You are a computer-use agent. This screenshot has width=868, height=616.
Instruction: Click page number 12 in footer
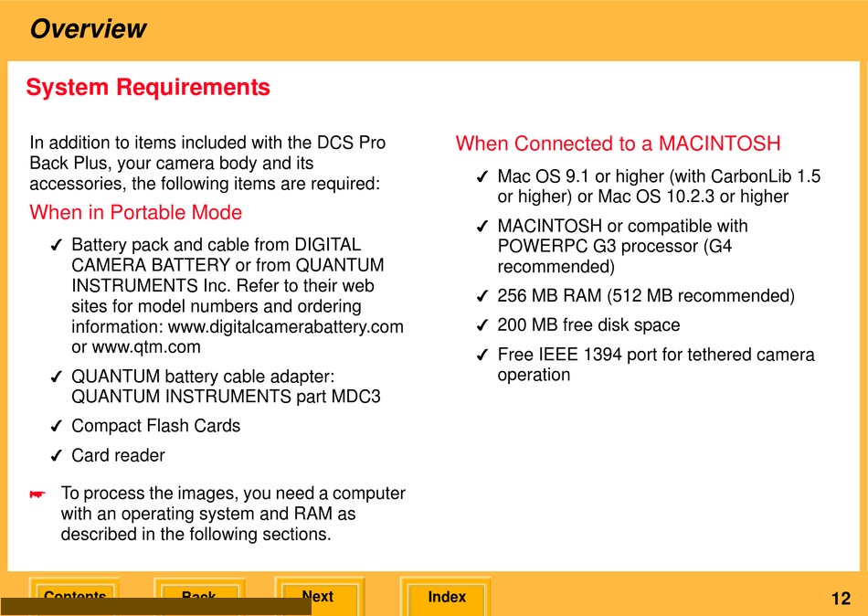point(841,599)
